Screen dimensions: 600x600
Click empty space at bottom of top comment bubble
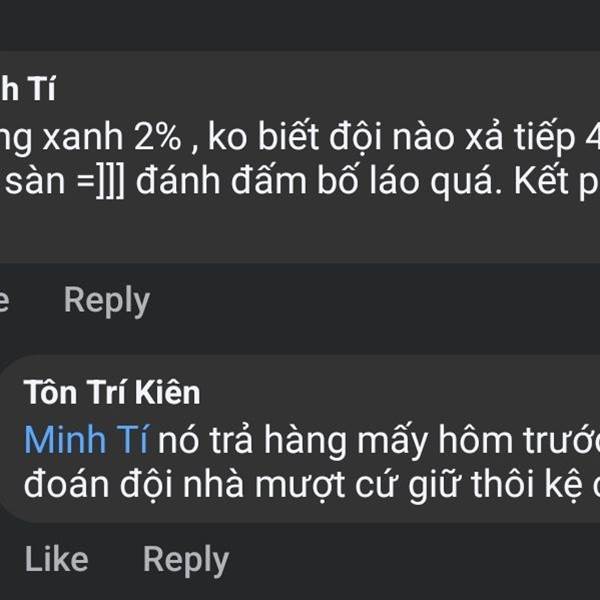[x=300, y=235]
